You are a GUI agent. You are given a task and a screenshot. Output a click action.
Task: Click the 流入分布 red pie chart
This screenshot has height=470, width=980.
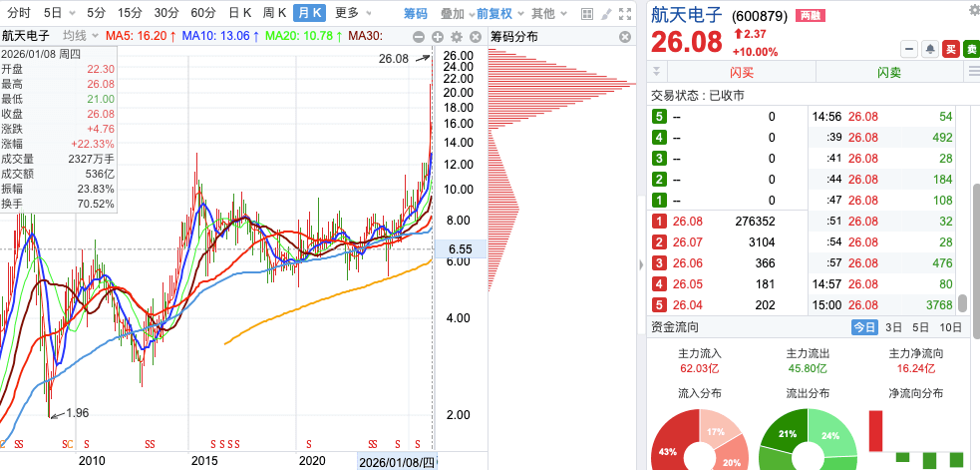coord(700,439)
